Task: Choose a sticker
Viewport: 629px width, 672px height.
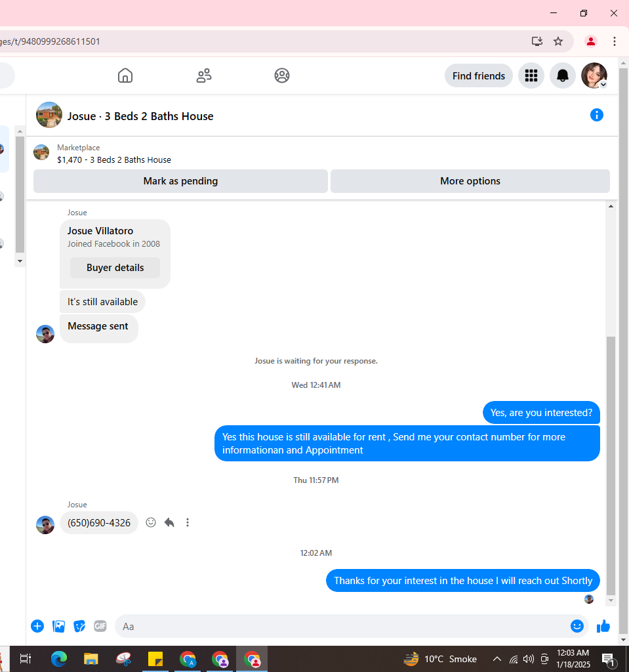Action: (x=79, y=626)
